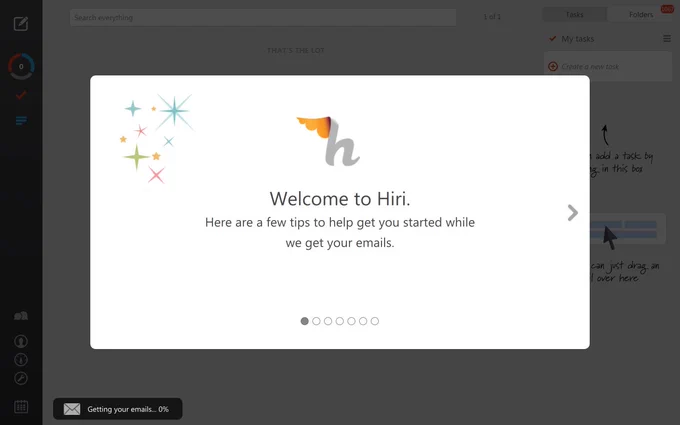680x425 pixels.
Task: Select the first tip page dot
Action: tap(304, 321)
